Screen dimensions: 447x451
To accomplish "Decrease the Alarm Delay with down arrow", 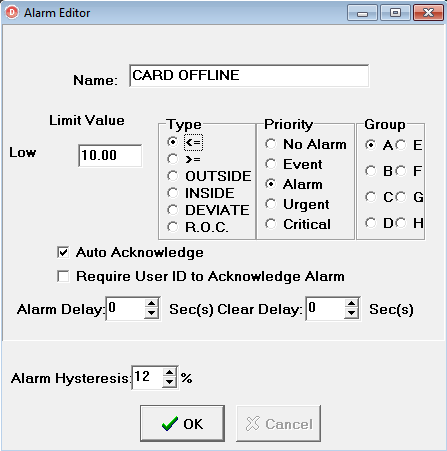I will click(152, 313).
